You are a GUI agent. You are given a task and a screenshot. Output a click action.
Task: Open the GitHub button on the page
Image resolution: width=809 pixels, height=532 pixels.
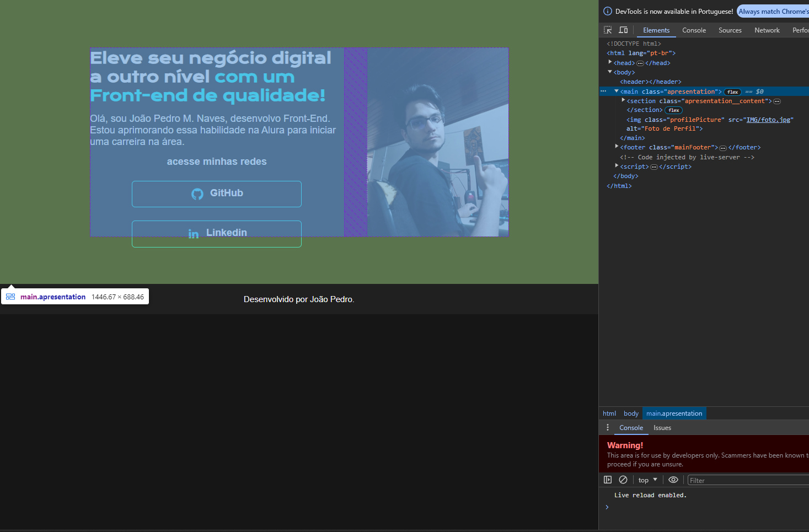217,194
